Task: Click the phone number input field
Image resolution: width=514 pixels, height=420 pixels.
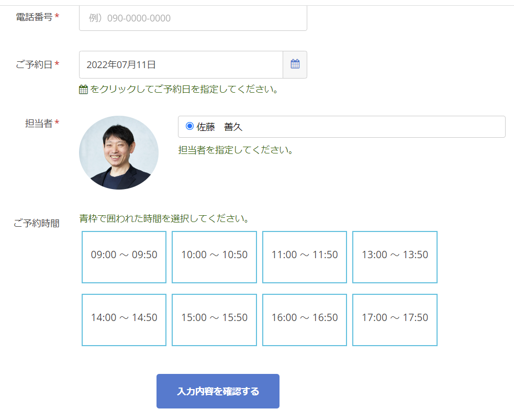Action: [193, 18]
